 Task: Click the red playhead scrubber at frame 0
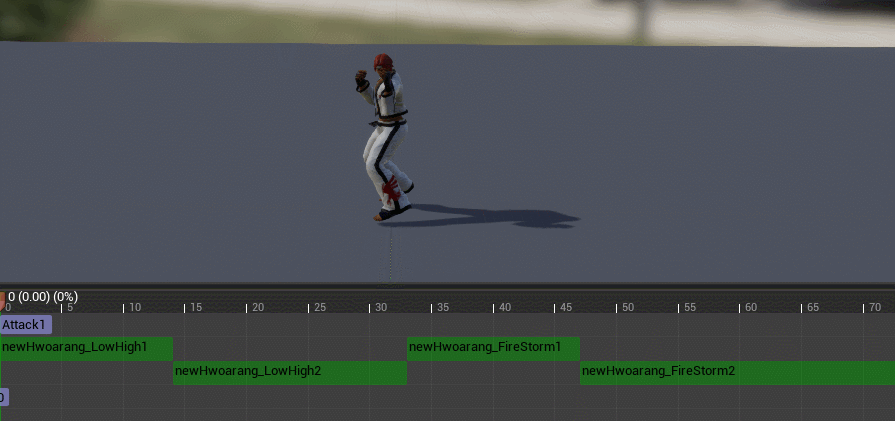coord(2,301)
